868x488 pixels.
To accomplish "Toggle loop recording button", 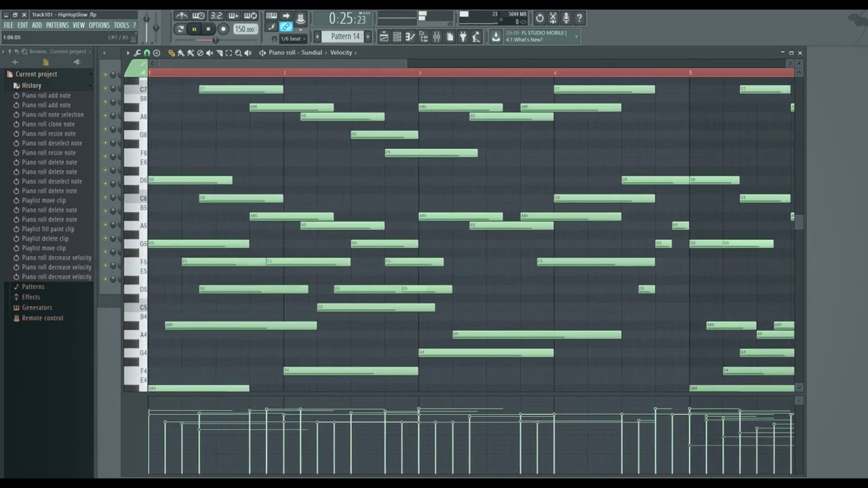I will (251, 16).
